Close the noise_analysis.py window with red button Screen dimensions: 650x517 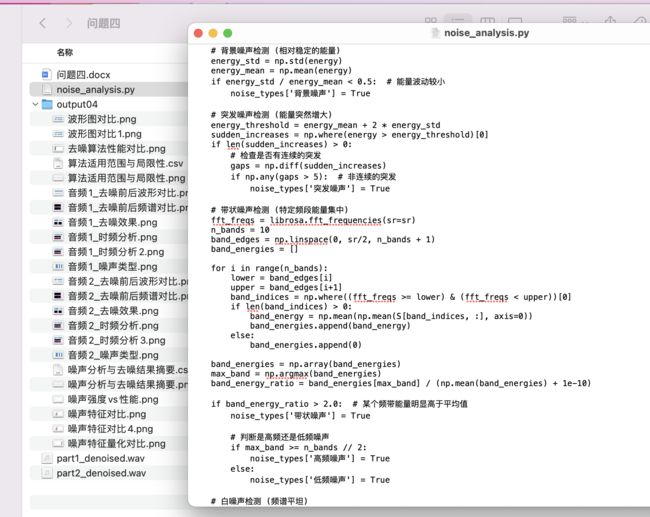pos(198,33)
